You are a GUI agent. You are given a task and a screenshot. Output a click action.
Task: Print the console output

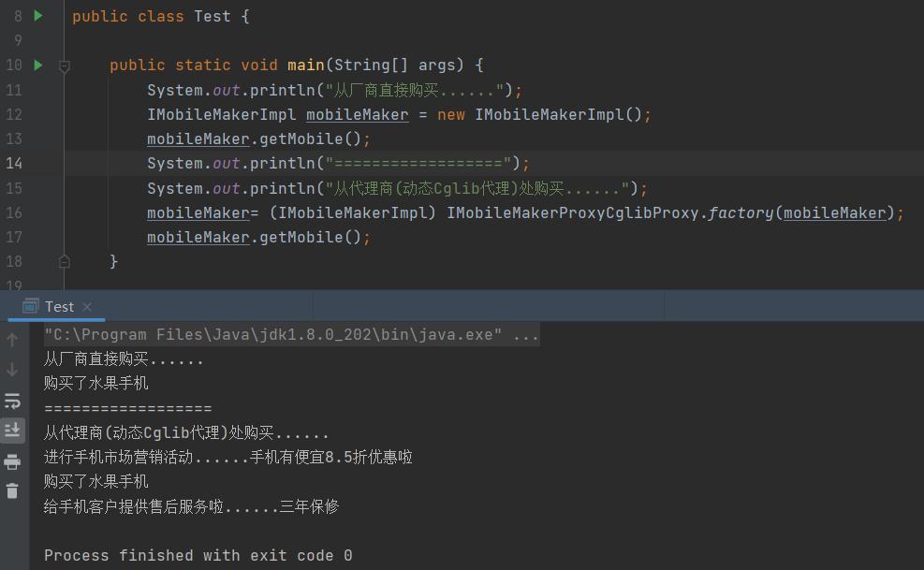[x=12, y=460]
